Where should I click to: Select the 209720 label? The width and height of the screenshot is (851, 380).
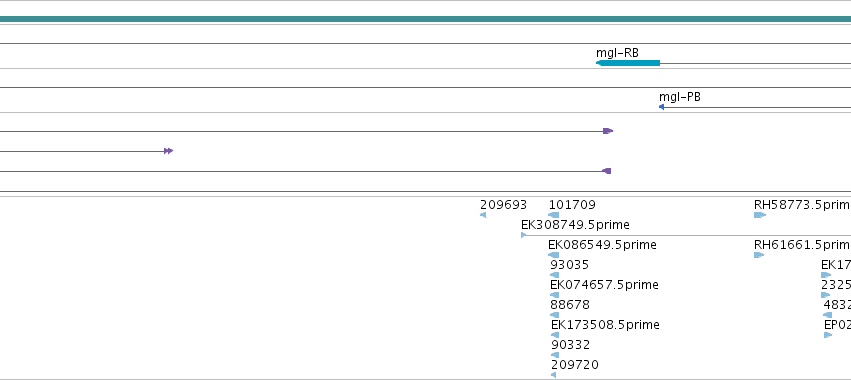tap(575, 365)
